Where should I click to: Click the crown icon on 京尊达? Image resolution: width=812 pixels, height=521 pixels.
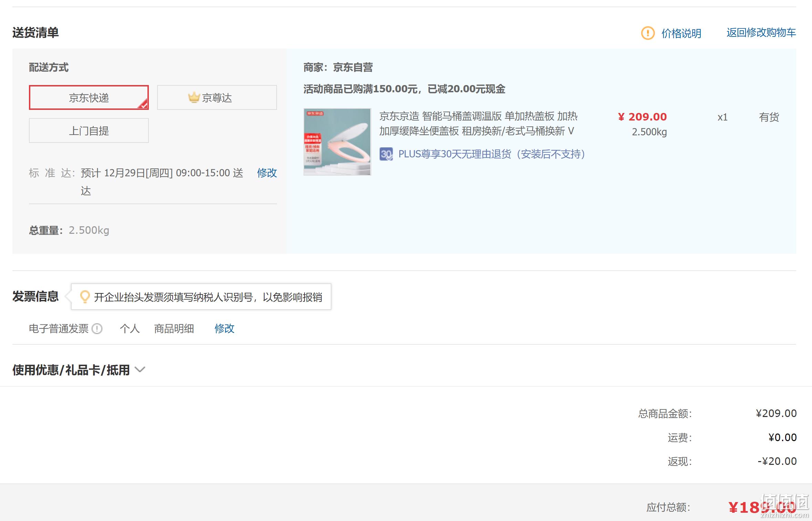[x=194, y=97]
